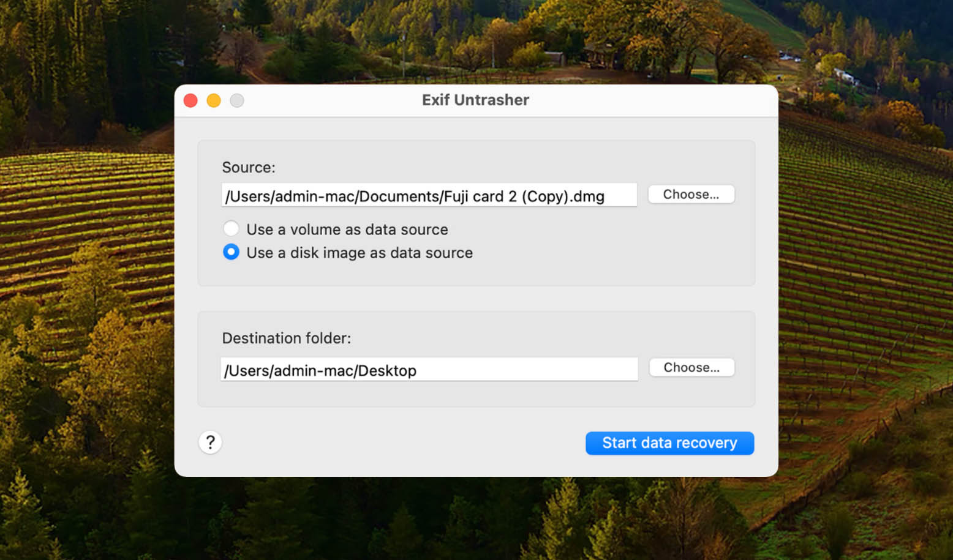953x560 pixels.
Task: Click the Destination folder input field
Action: point(429,369)
